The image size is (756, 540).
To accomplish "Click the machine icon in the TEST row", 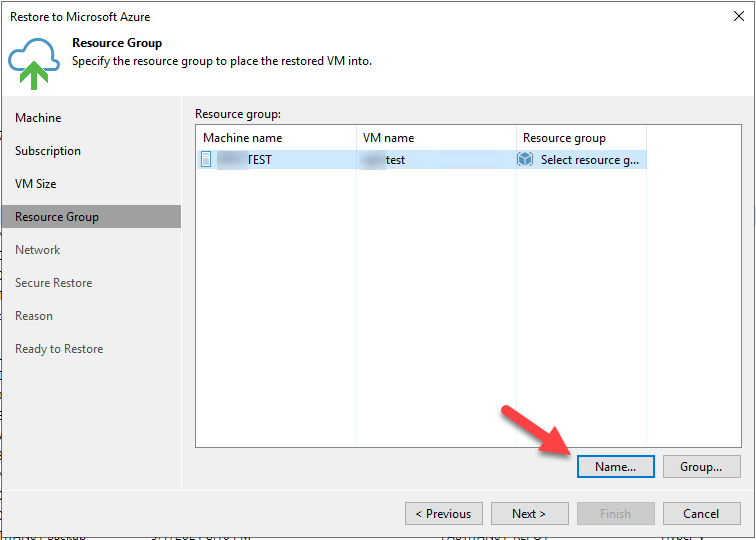I will pos(206,159).
